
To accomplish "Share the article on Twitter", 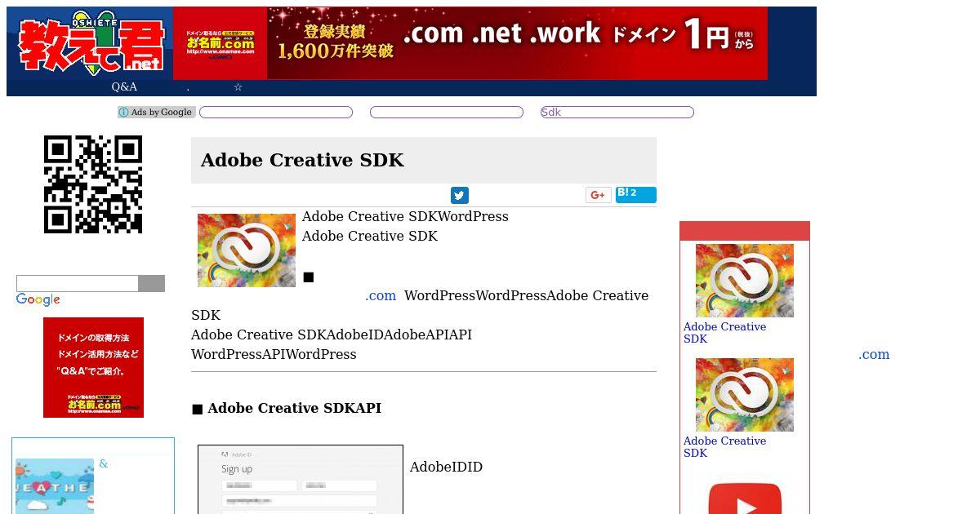I will click(x=460, y=195).
